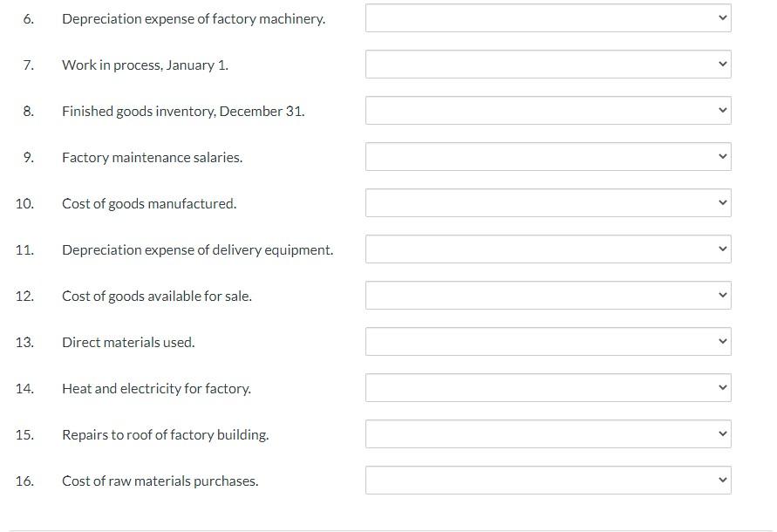Open the dropdown for Repairs to roof of factory building
This screenshot has width=777, height=532.
pyautogui.click(x=548, y=433)
